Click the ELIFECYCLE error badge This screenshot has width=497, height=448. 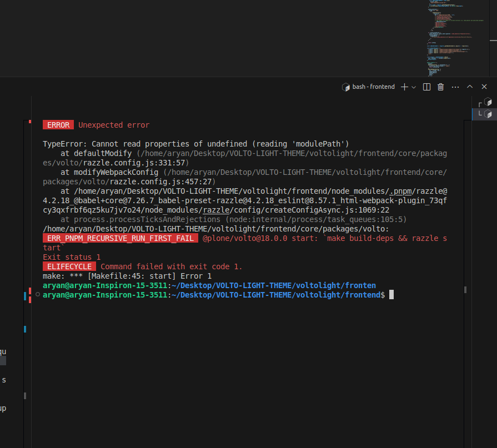click(69, 266)
